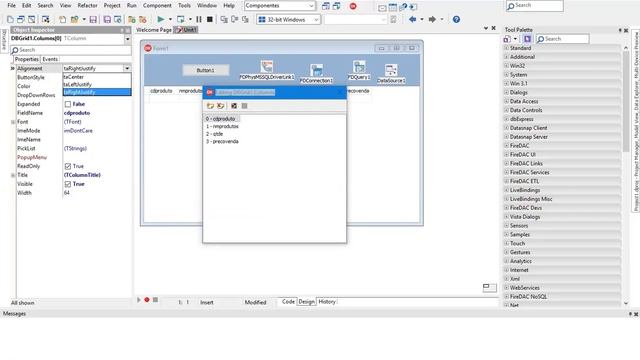640x360 pixels.
Task: Click the Width property value 64
Action: coord(67,193)
